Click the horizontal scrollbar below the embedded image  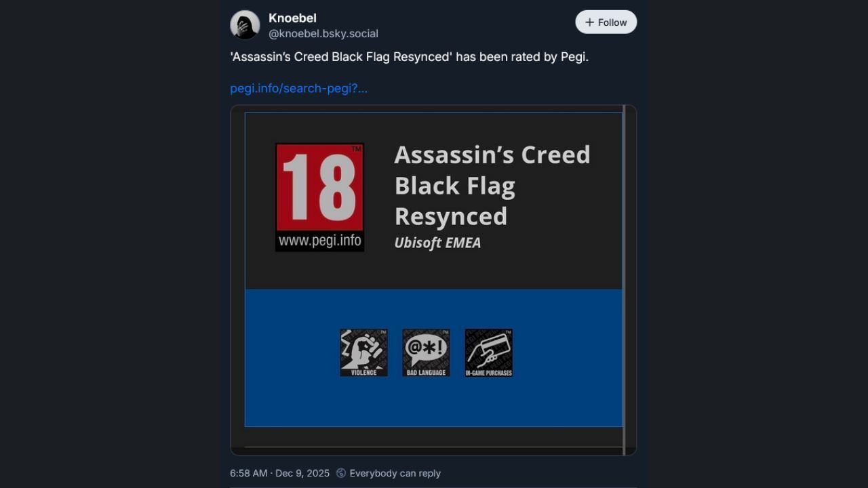pyautogui.click(x=433, y=447)
